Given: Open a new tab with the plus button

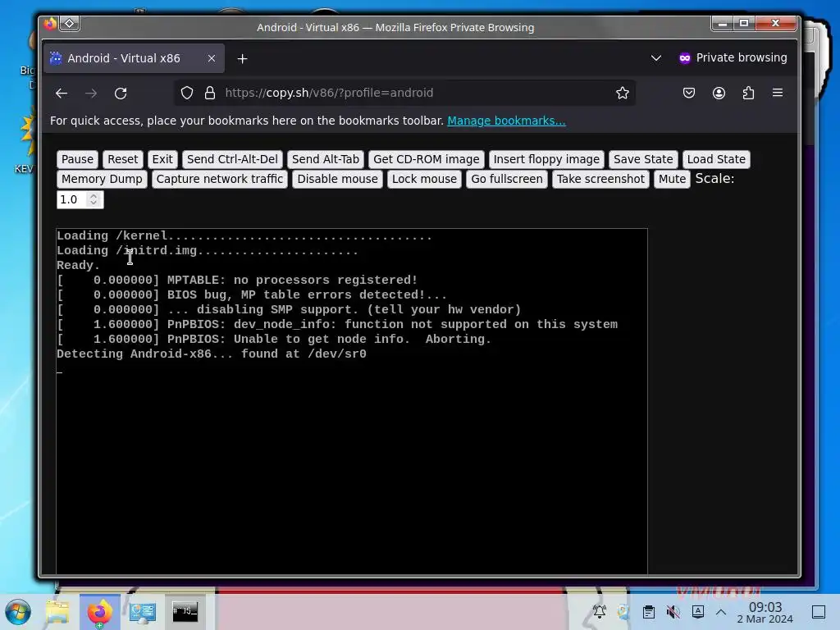Looking at the screenshot, I should point(242,58).
